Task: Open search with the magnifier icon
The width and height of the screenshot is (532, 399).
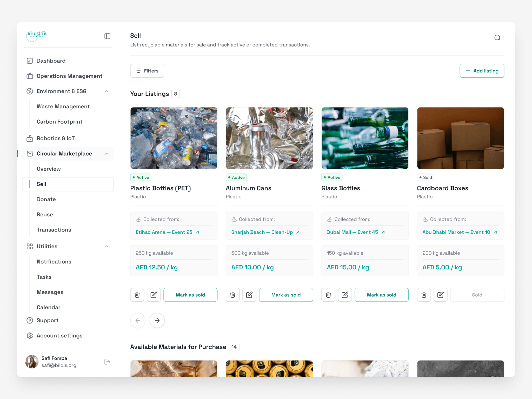Action: tap(497, 38)
